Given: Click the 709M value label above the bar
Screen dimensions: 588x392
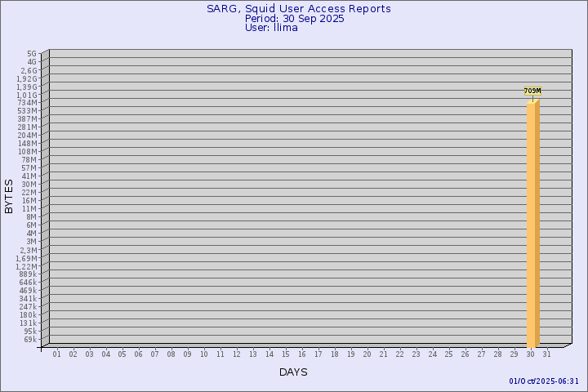Looking at the screenshot, I should (x=532, y=91).
